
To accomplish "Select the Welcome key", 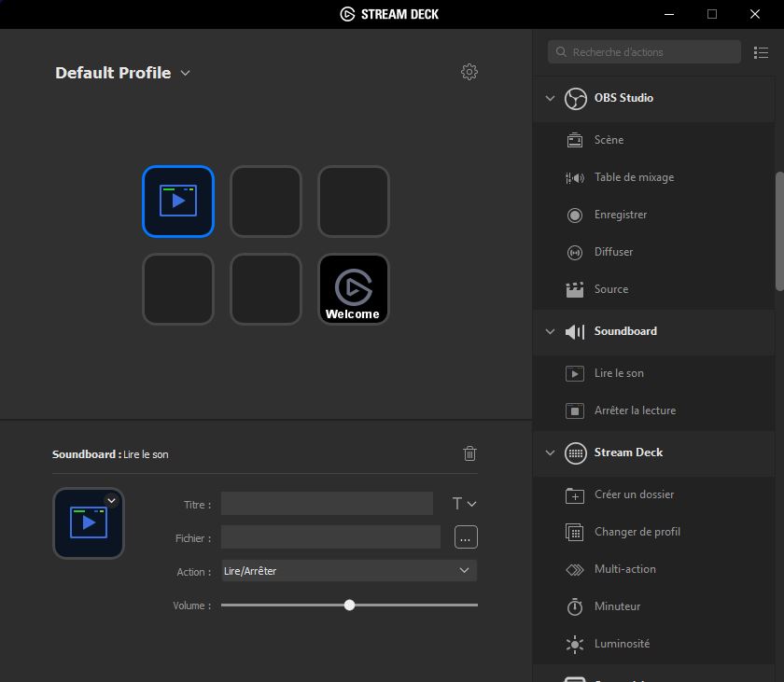I will click(x=354, y=289).
